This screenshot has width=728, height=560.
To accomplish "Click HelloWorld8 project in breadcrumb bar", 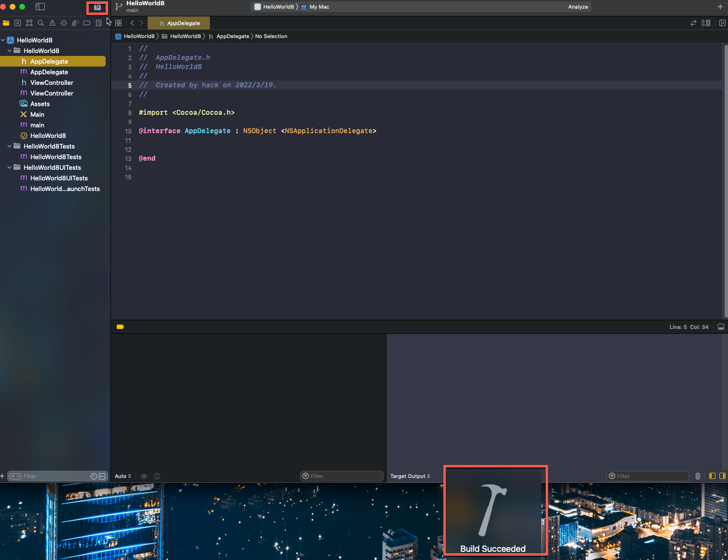I will 135,36.
